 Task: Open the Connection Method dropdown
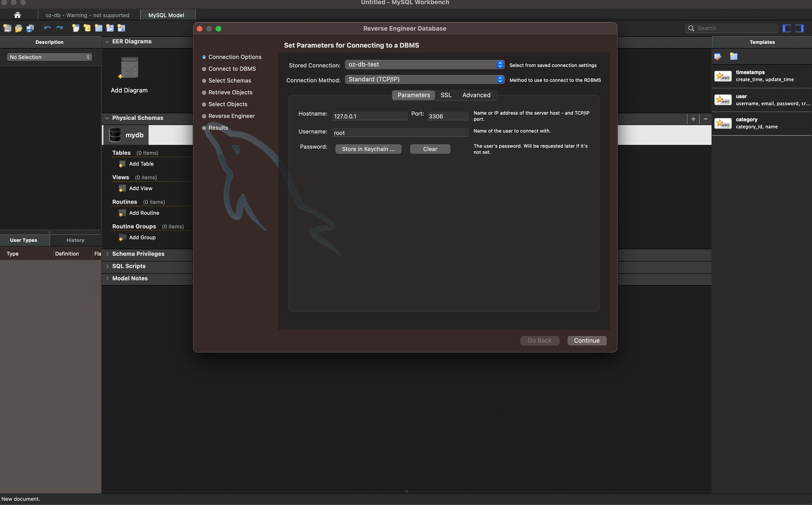(424, 79)
